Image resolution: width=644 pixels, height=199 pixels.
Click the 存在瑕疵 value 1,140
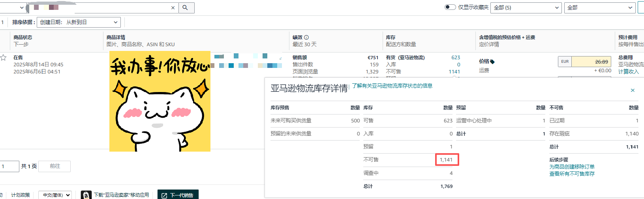pyautogui.click(x=632, y=134)
